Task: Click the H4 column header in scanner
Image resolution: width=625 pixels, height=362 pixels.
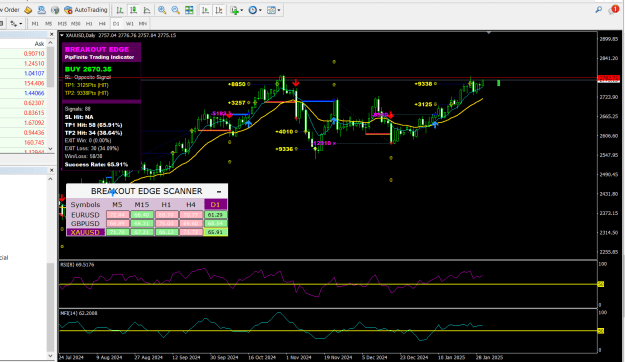Action: pos(191,205)
